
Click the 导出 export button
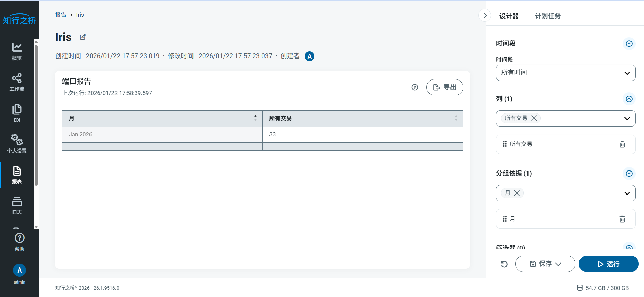(444, 87)
